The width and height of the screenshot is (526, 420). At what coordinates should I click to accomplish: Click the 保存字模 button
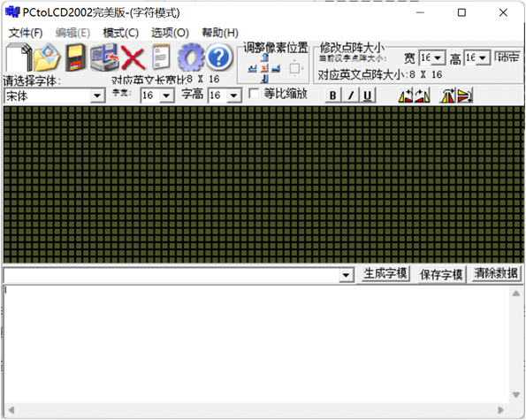[x=441, y=275]
